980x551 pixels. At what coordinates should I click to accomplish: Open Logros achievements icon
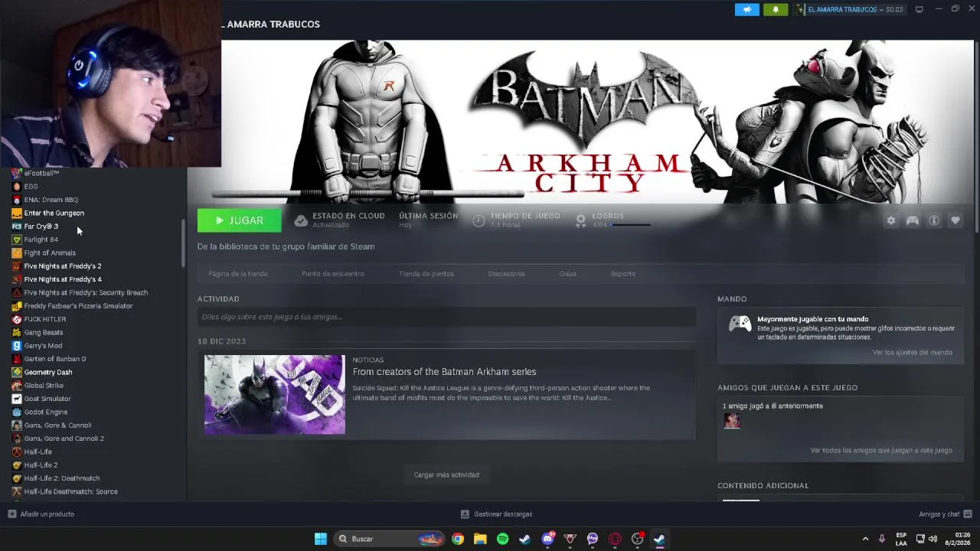580,220
